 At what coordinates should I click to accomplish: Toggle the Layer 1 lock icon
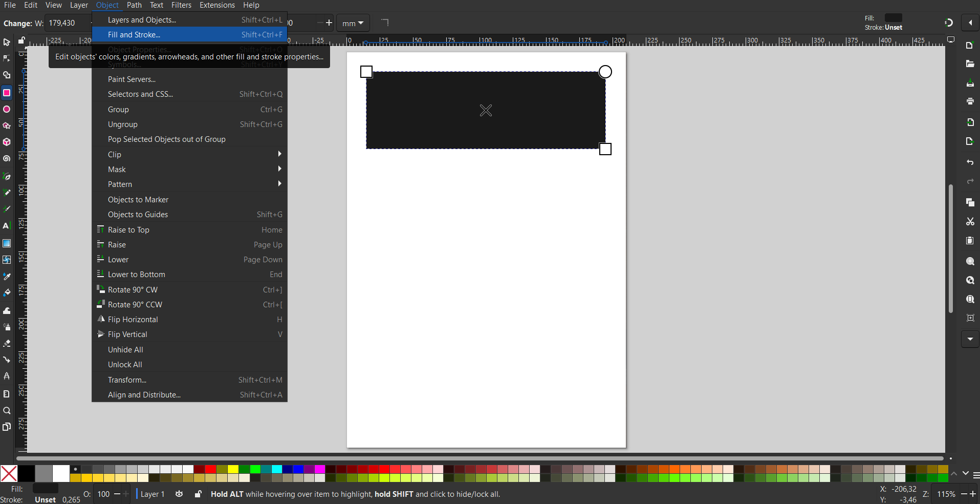pos(198,494)
